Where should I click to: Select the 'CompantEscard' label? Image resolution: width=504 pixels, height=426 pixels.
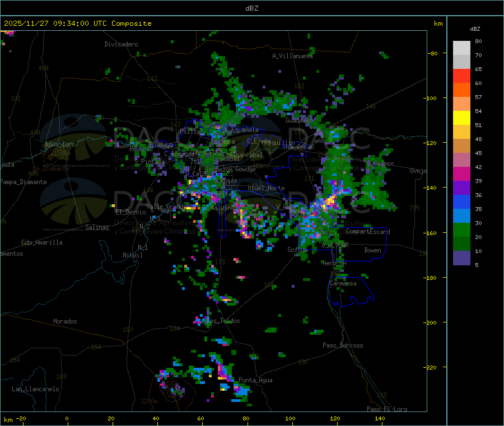click(368, 231)
